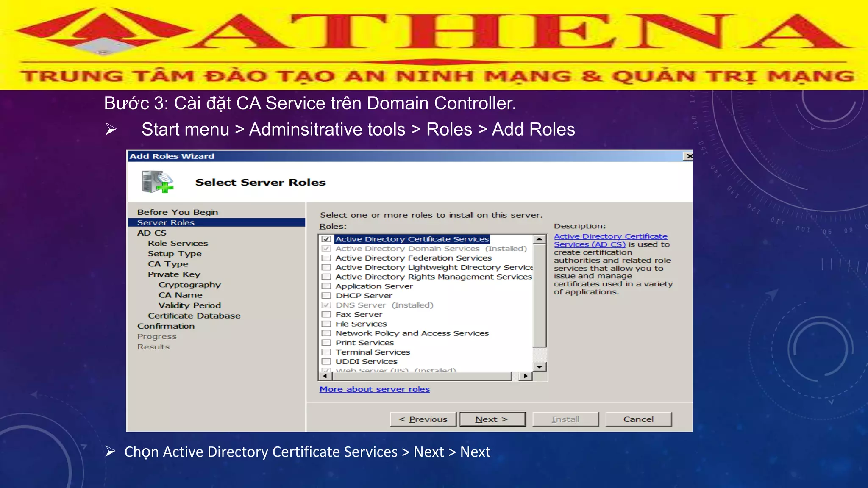Select the Progress step
Image resolution: width=868 pixels, height=488 pixels.
pyautogui.click(x=157, y=336)
